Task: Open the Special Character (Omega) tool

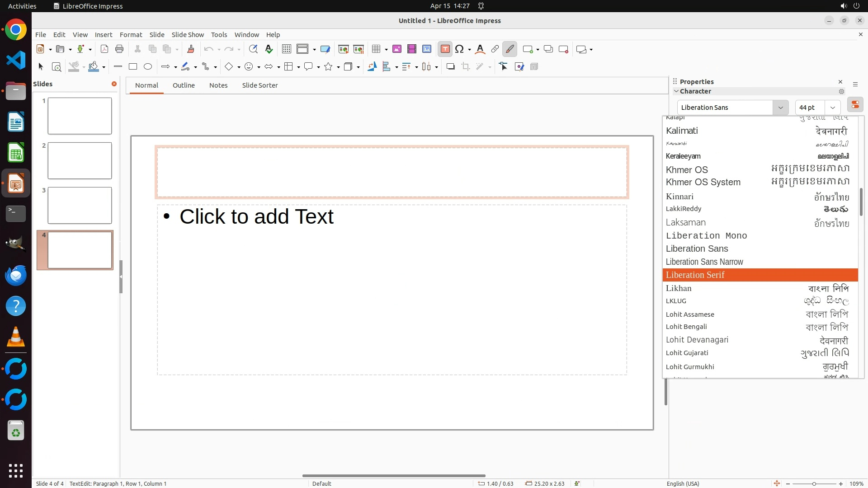Action: pos(459,49)
